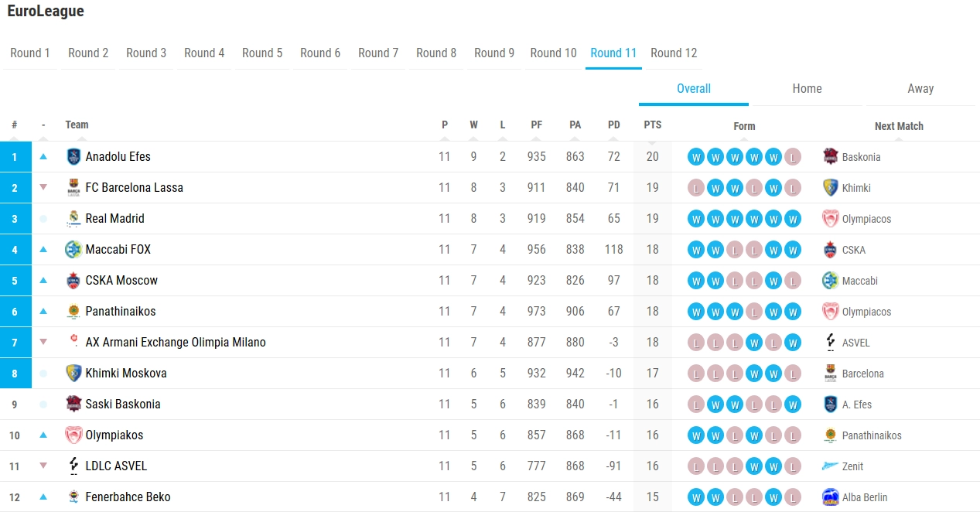Click the last form result in Real Madrid row

tap(792, 219)
